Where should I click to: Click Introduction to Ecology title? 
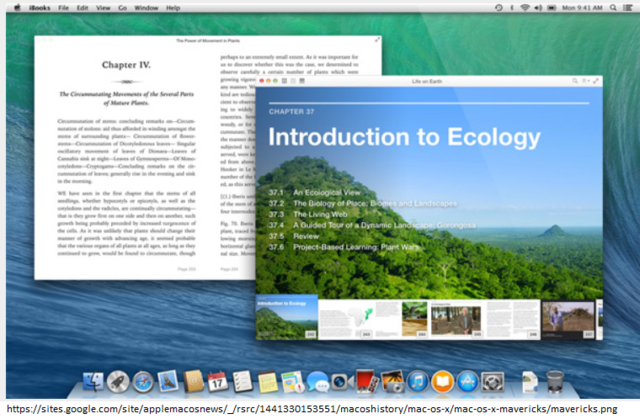(404, 137)
